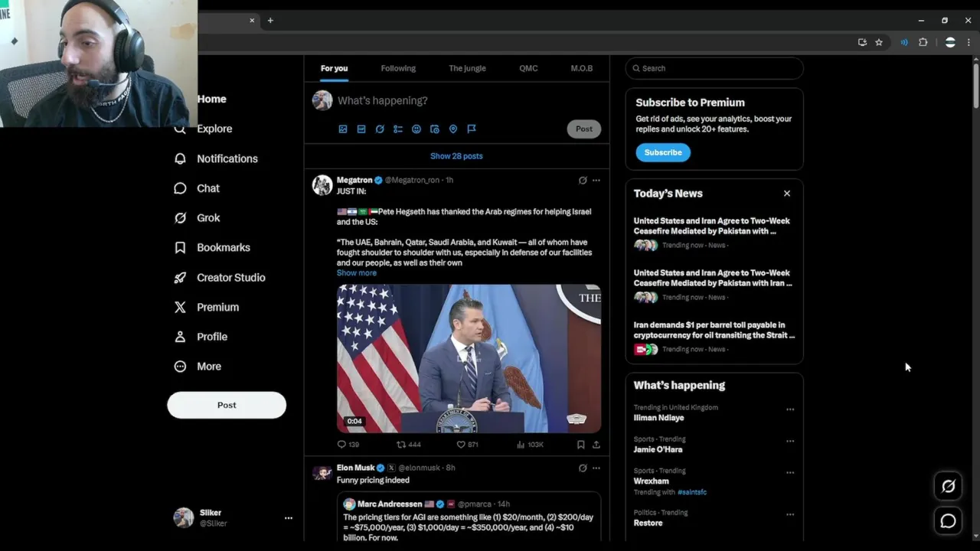The height and width of the screenshot is (551, 980).
Task: Click What's happening compose field
Action: click(x=467, y=101)
